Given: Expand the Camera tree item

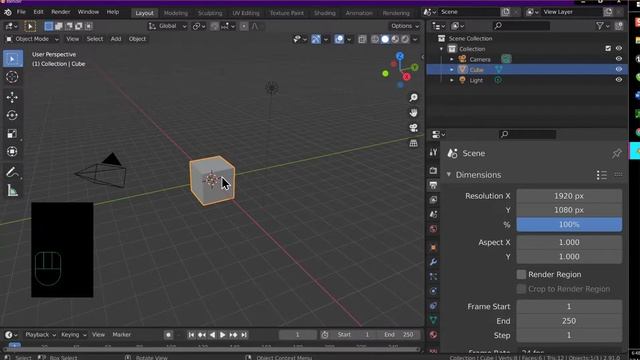Looking at the screenshot, I should pos(451,59).
